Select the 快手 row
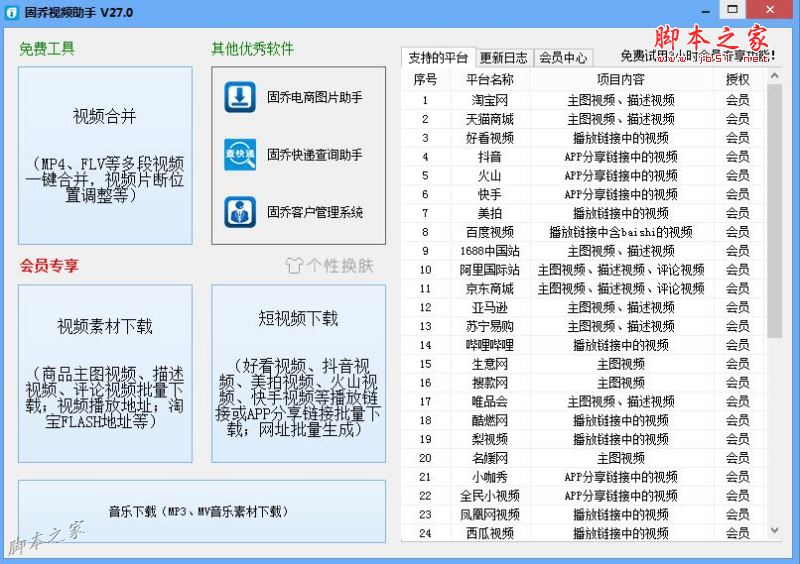Screen dimensions: 800x564 583,194
